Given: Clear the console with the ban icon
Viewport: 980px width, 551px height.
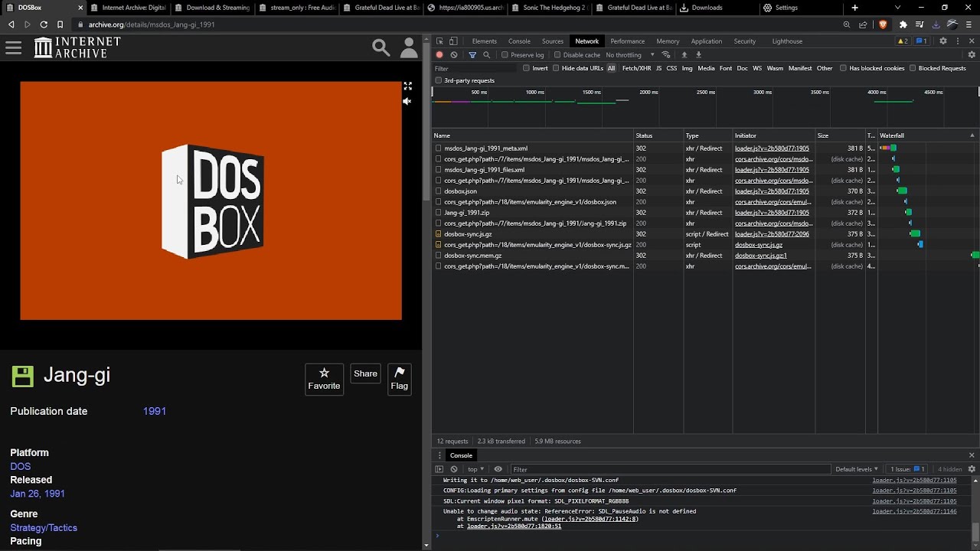Looking at the screenshot, I should click(454, 469).
